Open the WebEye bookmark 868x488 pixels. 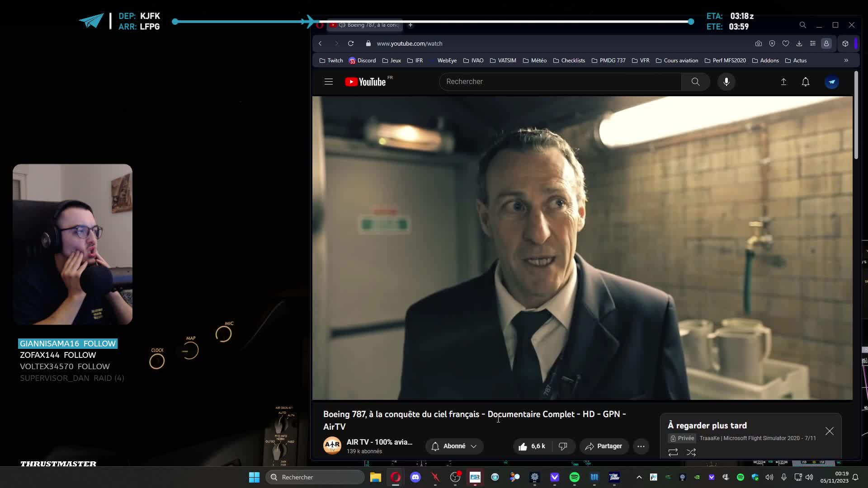click(x=443, y=61)
